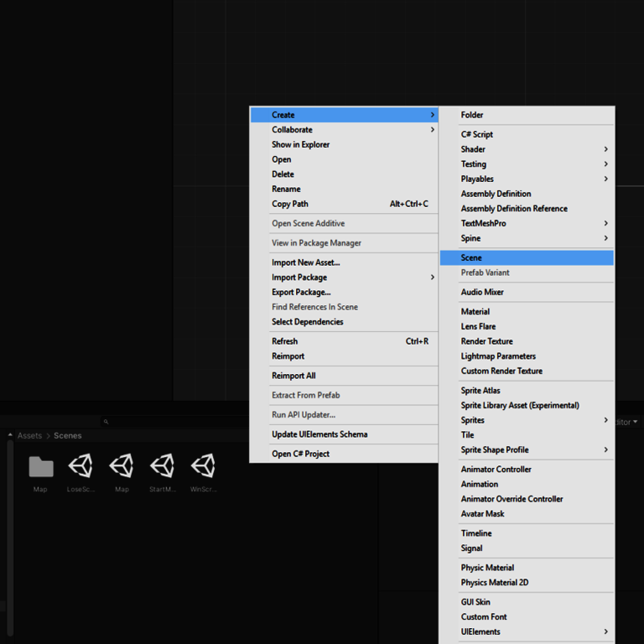Select the Map scene asset icon
The height and width of the screenshot is (644, 644).
click(x=122, y=466)
